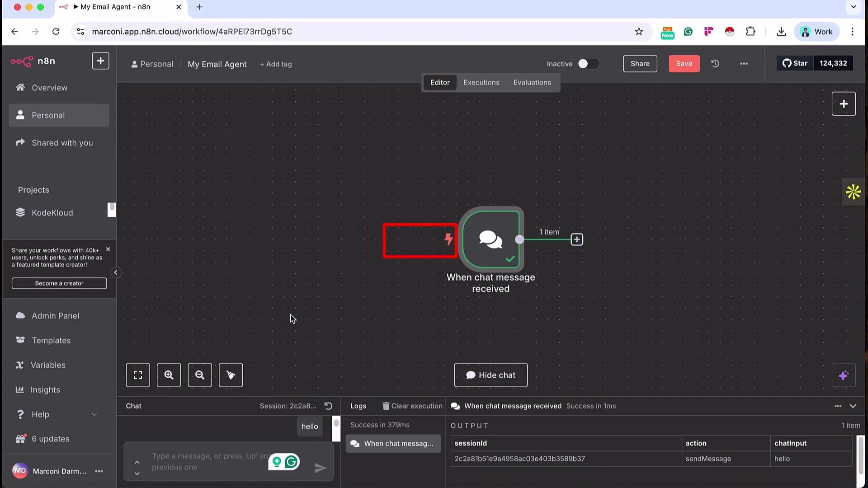Create new item with sidebar plus button
Viewport: 868px width, 488px height.
tap(100, 61)
